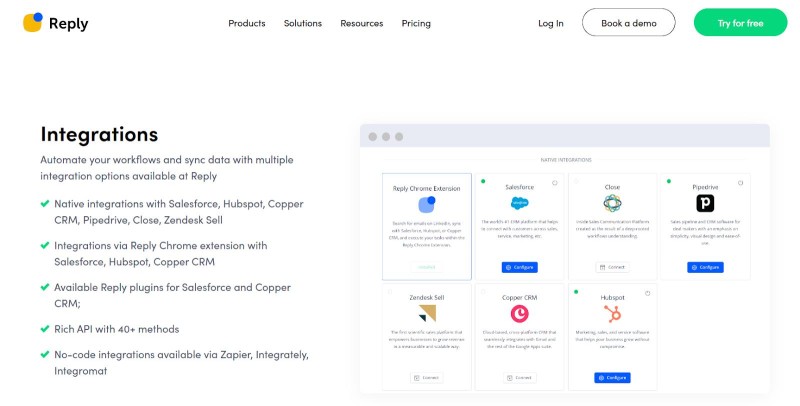Click the 'Available Reply plugins for Salesforce' text

click(172, 295)
